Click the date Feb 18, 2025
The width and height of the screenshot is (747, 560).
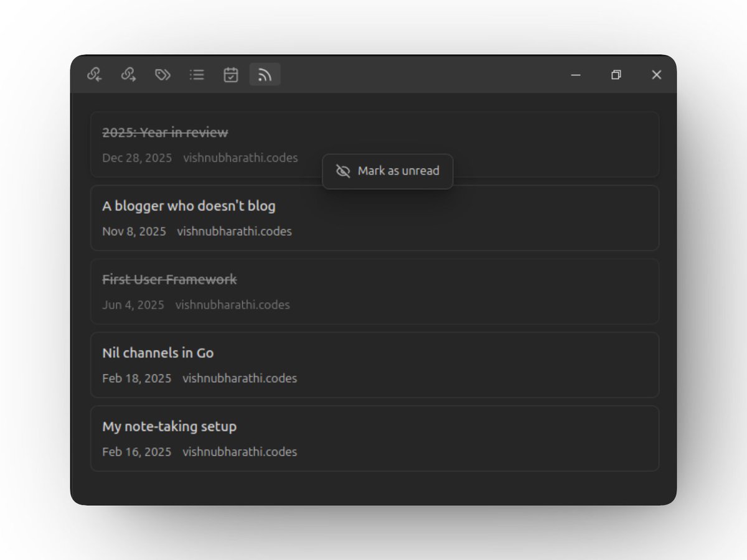137,378
